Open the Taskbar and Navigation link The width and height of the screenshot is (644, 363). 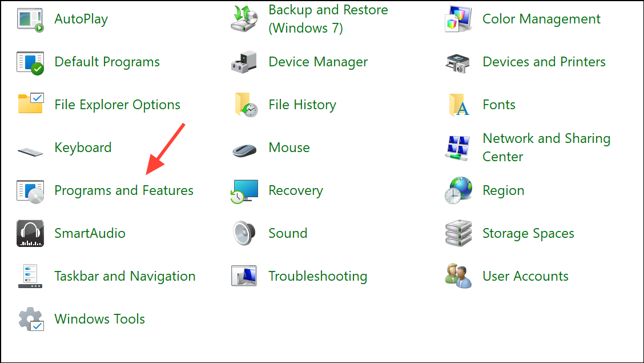click(x=125, y=276)
